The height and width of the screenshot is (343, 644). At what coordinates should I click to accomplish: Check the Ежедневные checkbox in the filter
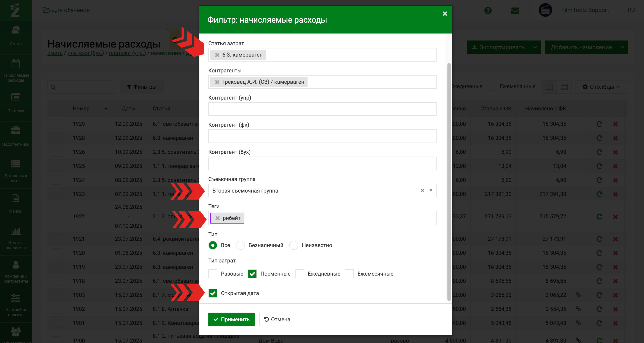pyautogui.click(x=299, y=274)
